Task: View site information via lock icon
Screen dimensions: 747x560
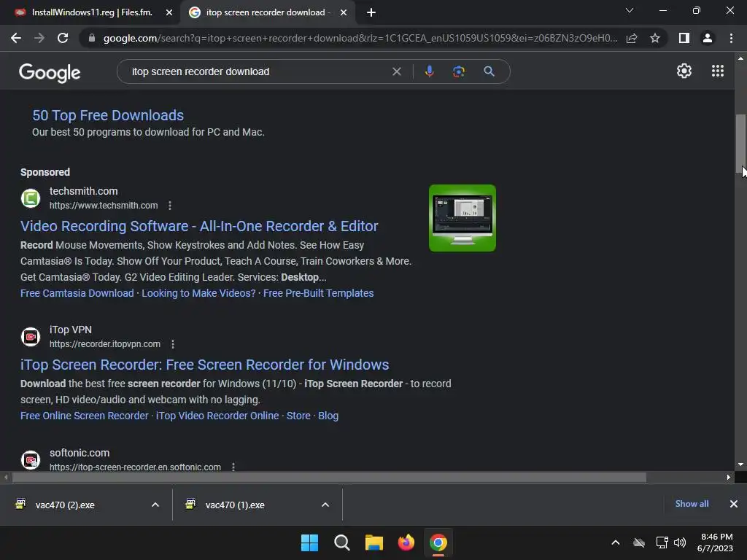Action: coord(92,38)
